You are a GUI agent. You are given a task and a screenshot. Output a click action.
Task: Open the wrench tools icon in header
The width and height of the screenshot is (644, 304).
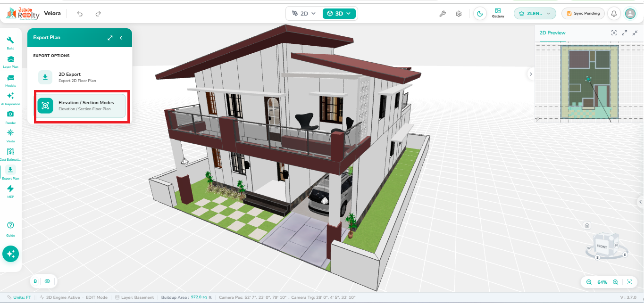443,14
